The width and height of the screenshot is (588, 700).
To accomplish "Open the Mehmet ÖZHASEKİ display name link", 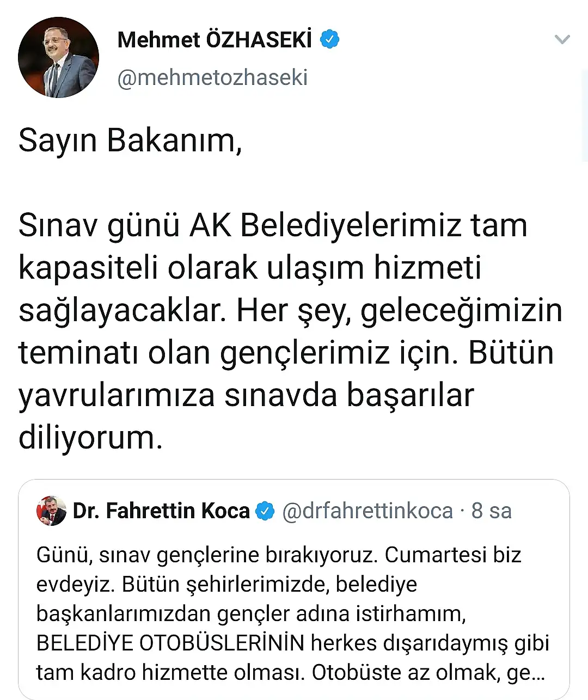I will coord(215,40).
